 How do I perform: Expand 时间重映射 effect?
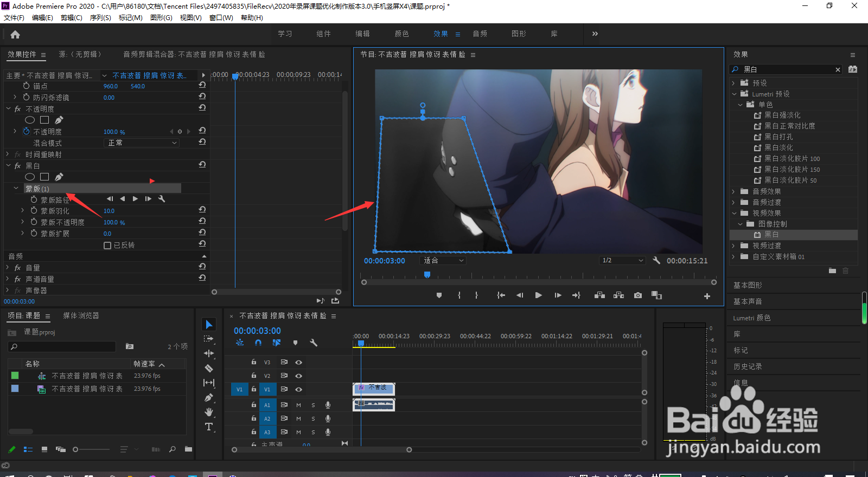(8, 154)
